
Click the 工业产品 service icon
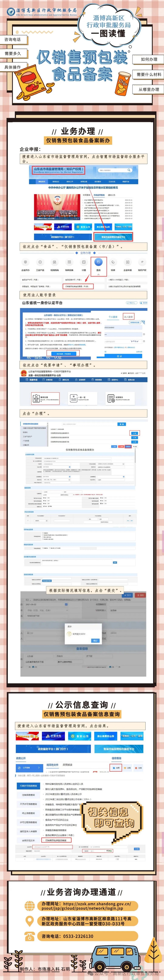(40, 262)
